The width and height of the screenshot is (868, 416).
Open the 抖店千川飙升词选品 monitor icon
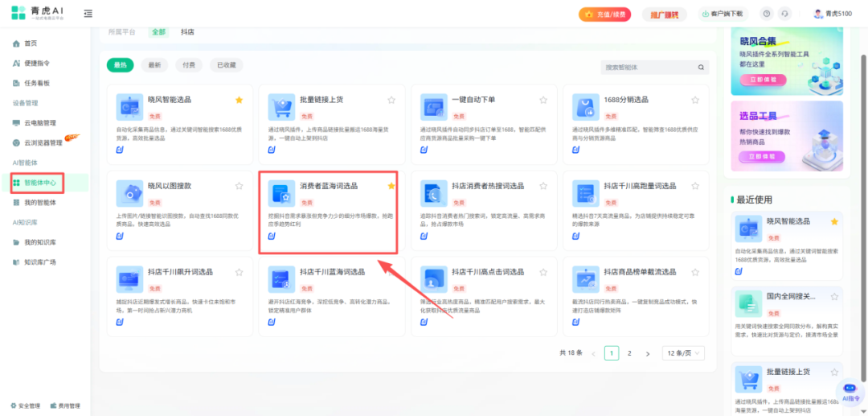(129, 279)
